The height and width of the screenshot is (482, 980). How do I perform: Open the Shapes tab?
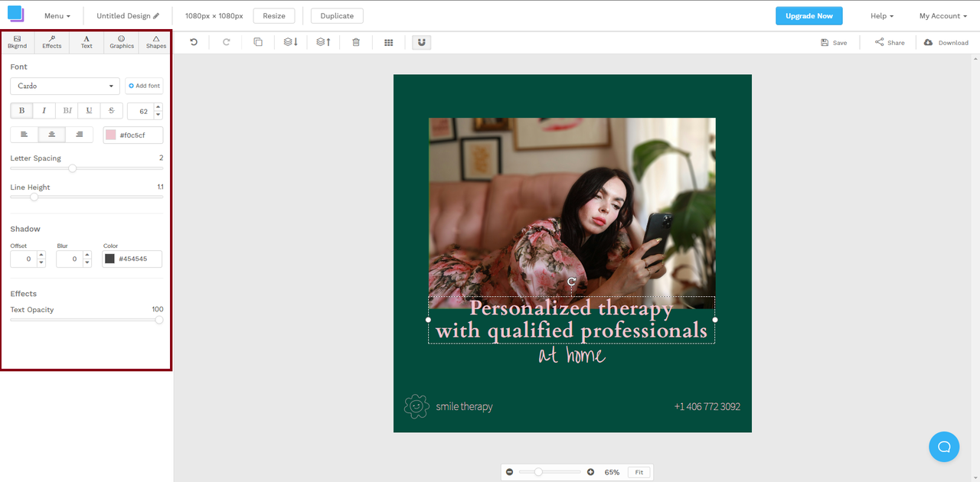(x=156, y=42)
